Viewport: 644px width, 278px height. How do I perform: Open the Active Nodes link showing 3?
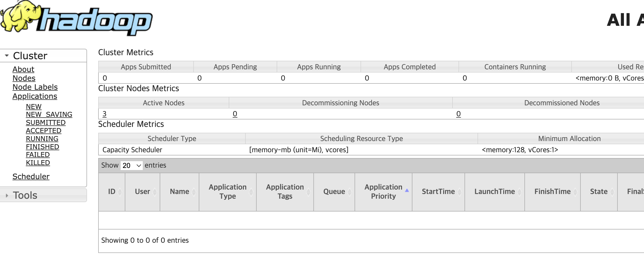tap(104, 114)
